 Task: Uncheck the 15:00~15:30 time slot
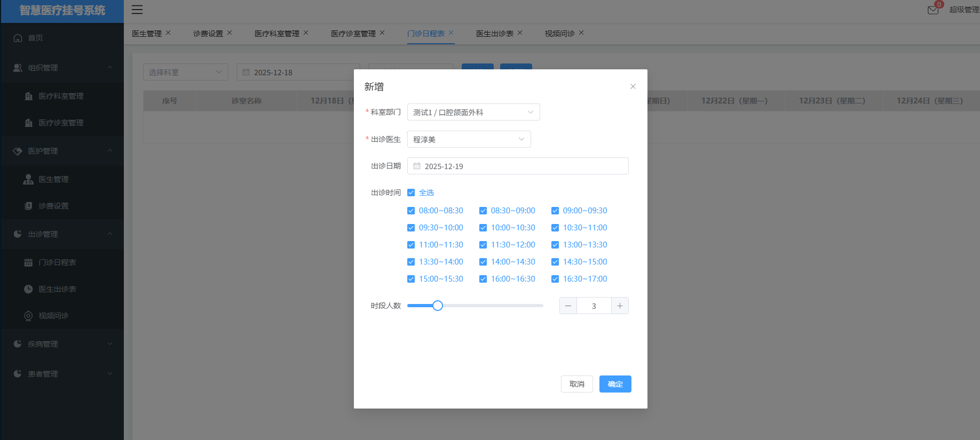click(411, 279)
